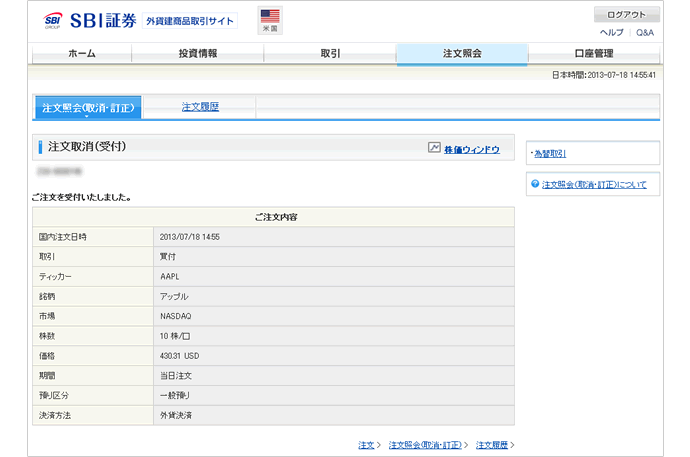Screen dimensions: 690x457
Task: Select the ご注文を受付いたしました message
Action: (82, 197)
